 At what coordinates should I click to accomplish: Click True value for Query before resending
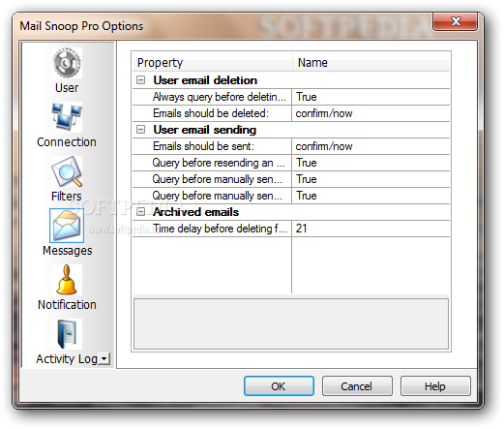coord(371,163)
